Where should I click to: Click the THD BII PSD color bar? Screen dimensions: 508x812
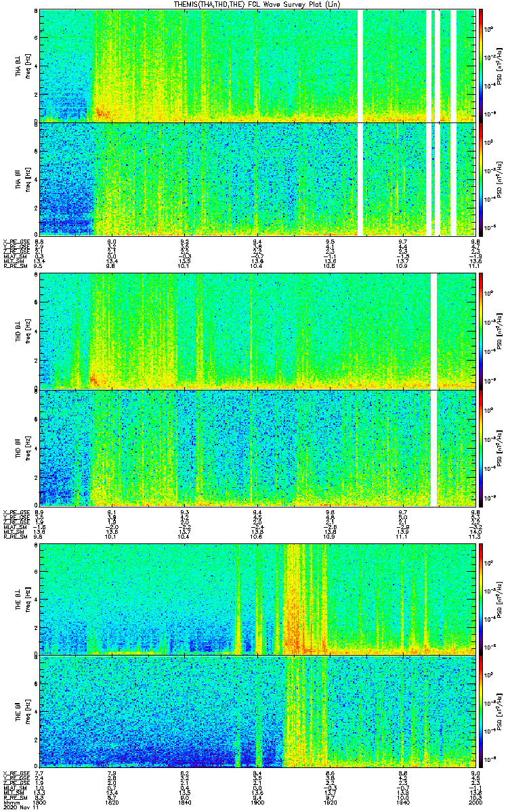coord(481,447)
